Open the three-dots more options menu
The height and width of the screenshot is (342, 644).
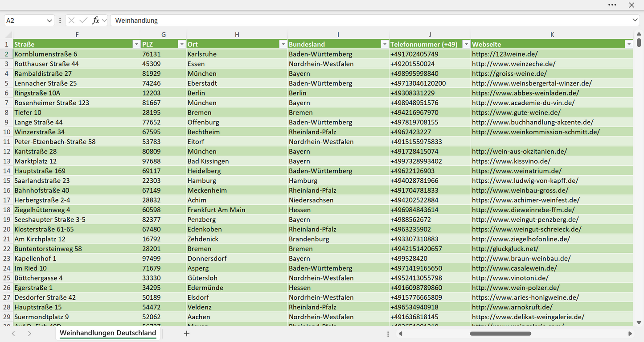[x=612, y=5]
